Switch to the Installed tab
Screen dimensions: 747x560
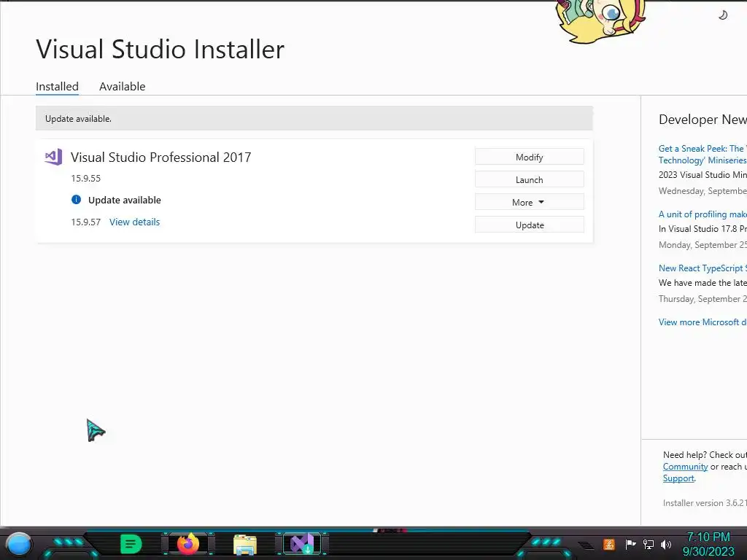pyautogui.click(x=57, y=87)
